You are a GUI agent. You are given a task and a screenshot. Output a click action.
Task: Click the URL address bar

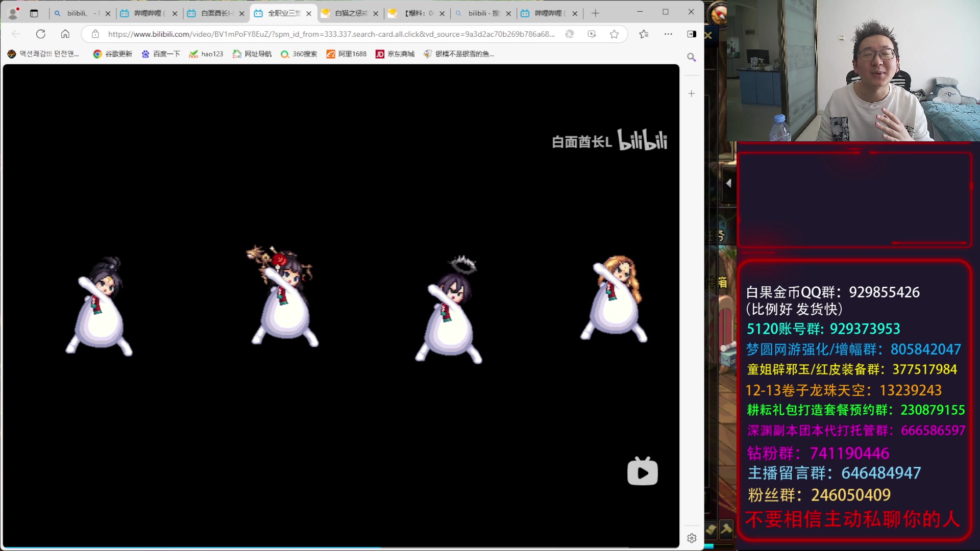pos(331,34)
